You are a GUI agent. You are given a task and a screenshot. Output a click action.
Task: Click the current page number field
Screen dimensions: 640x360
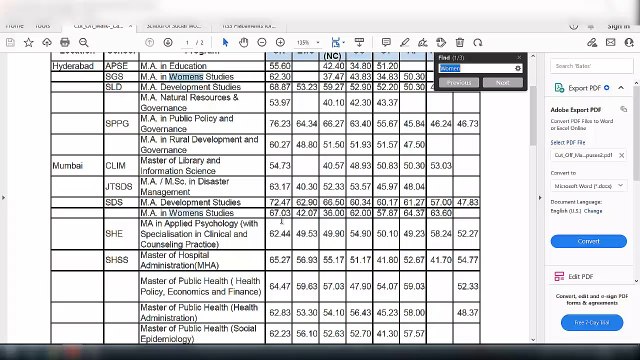click(187, 42)
